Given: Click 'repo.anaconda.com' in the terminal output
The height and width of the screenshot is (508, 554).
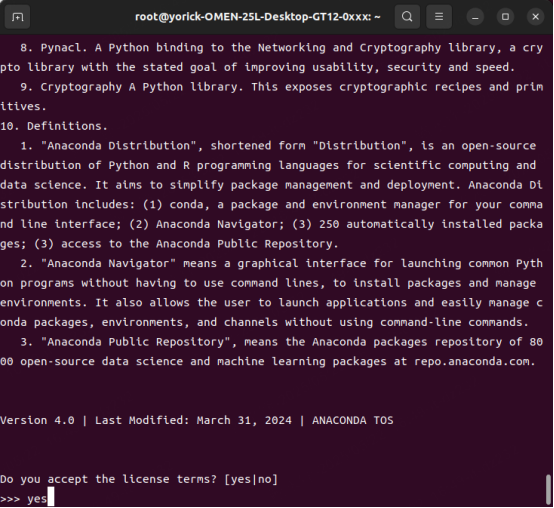Looking at the screenshot, I should point(472,361).
